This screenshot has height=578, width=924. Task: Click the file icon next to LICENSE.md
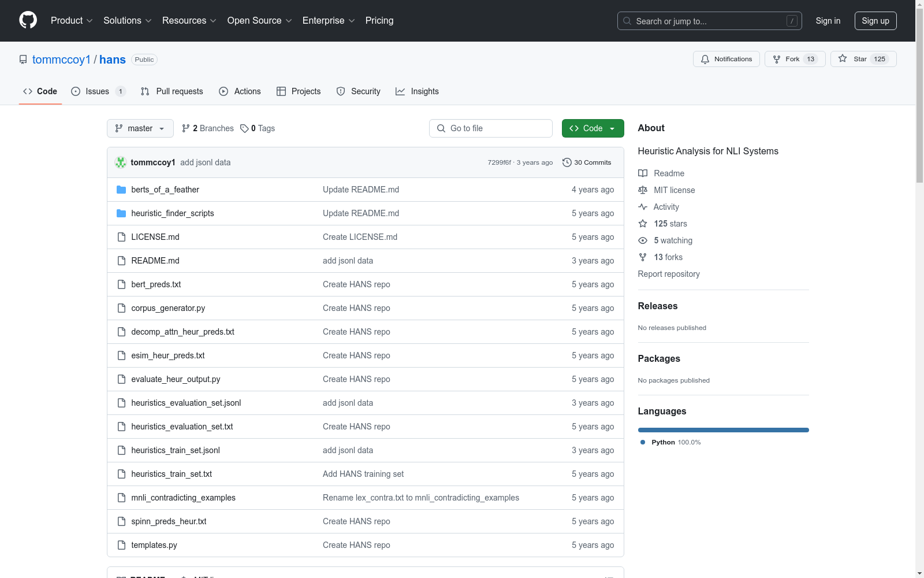click(121, 237)
